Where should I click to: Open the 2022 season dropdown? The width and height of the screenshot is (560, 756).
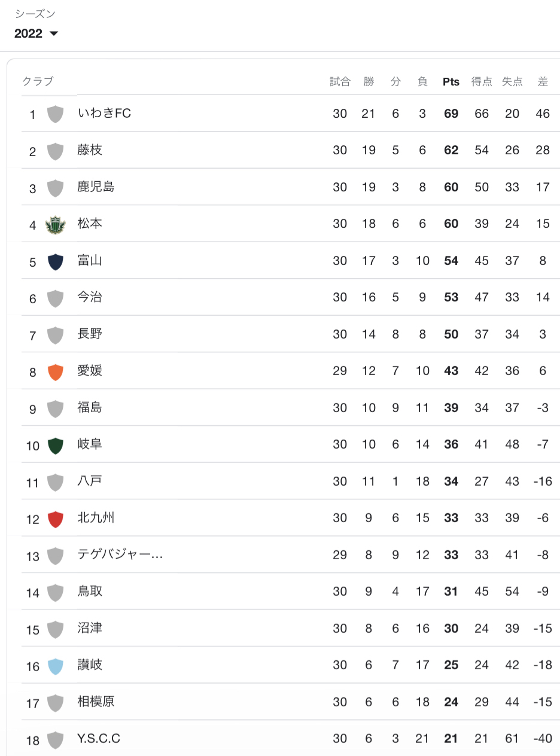[36, 33]
